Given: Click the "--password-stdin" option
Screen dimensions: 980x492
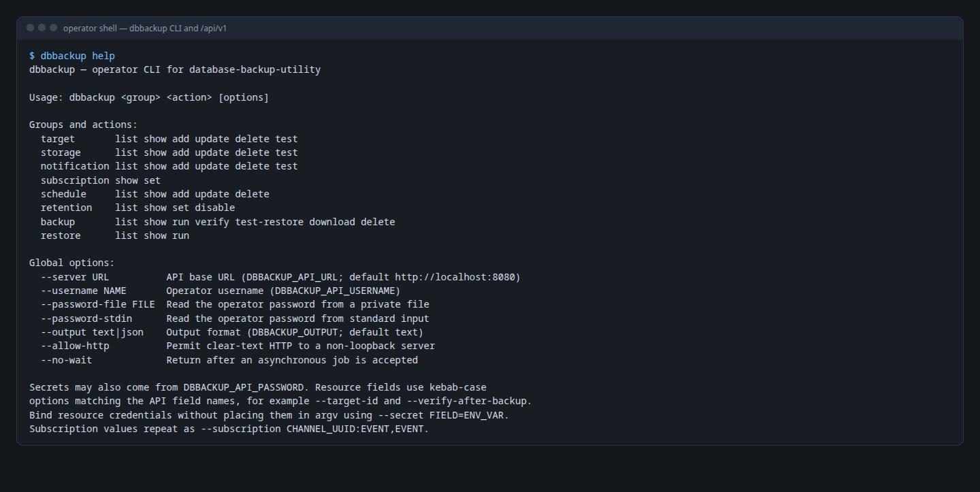Looking at the screenshot, I should pyautogui.click(x=86, y=318).
